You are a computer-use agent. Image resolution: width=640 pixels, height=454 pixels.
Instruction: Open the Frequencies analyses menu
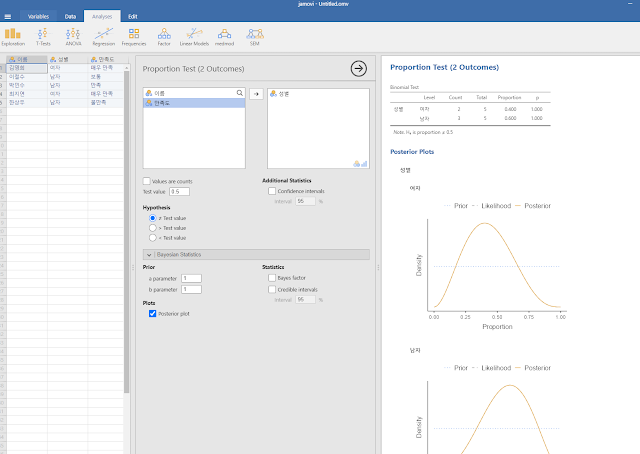pyautogui.click(x=134, y=37)
